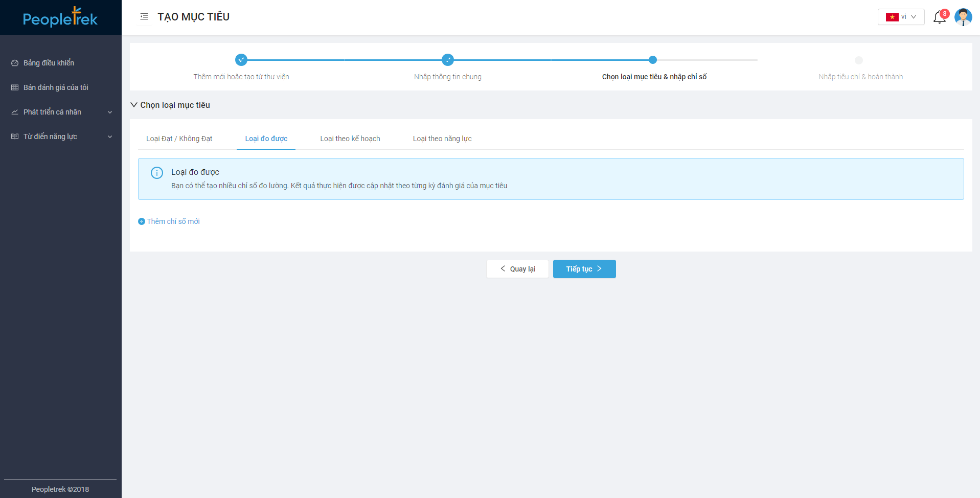
Task: Select the Loại theo năng lực tab
Action: [x=442, y=139]
